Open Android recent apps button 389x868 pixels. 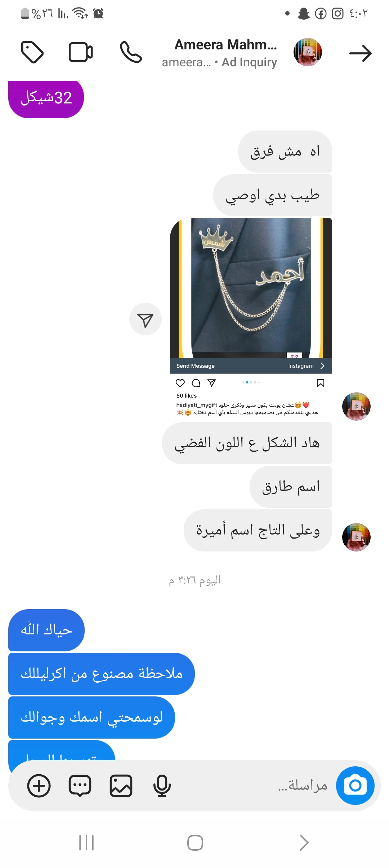86,843
